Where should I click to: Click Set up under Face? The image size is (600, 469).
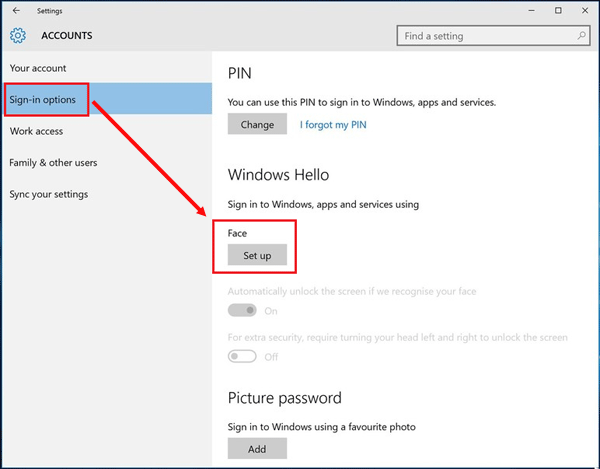pyautogui.click(x=257, y=255)
